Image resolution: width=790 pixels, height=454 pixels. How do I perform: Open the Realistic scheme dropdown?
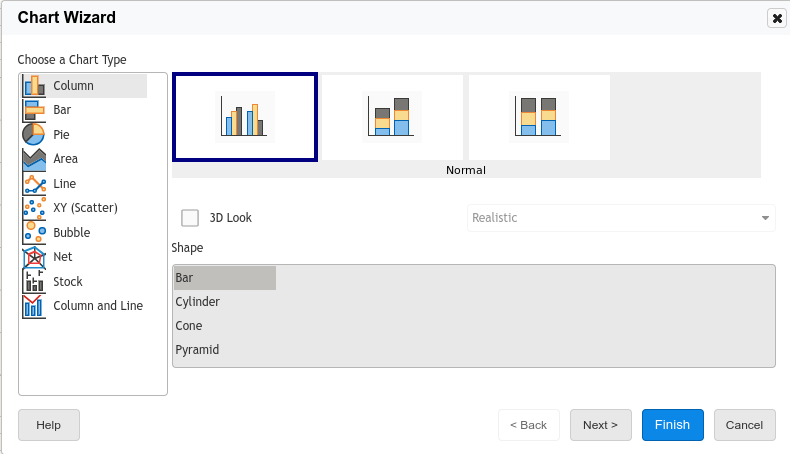tap(621, 218)
